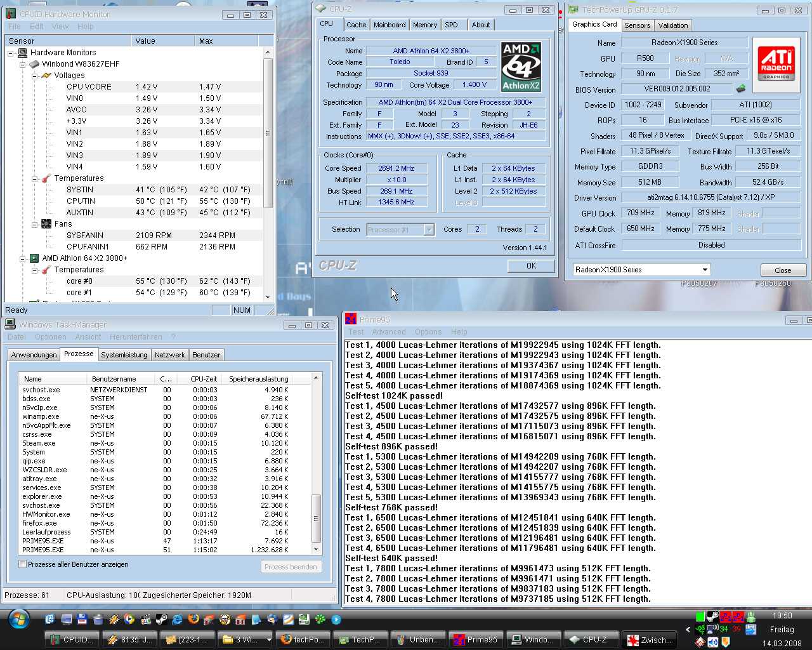The height and width of the screenshot is (650, 812).
Task: Open the Cache tab in CPU-Z
Action: tap(356, 25)
